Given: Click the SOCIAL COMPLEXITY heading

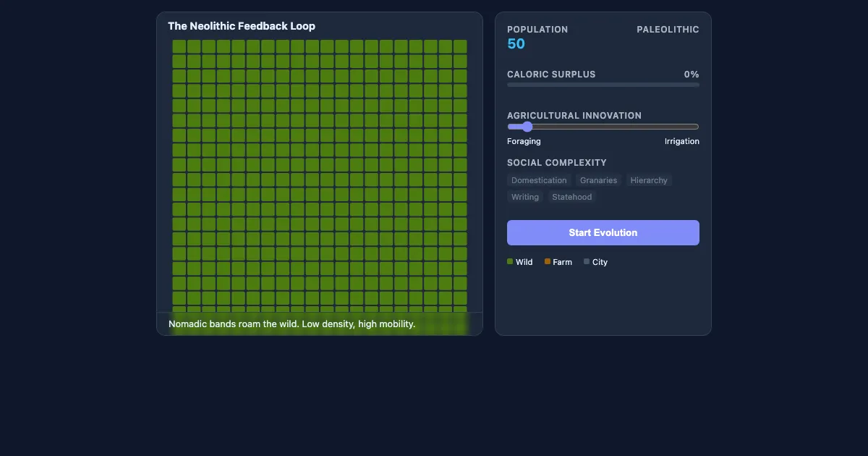Looking at the screenshot, I should pyautogui.click(x=557, y=163).
